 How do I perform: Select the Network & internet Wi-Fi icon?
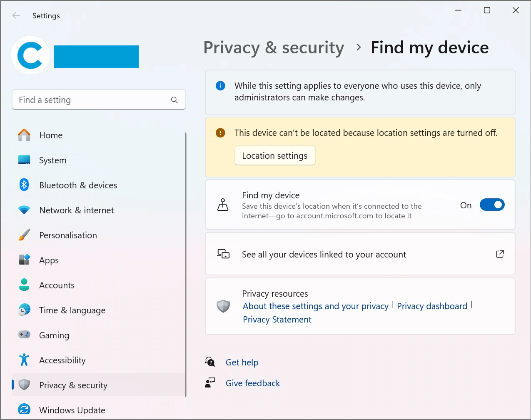24,210
